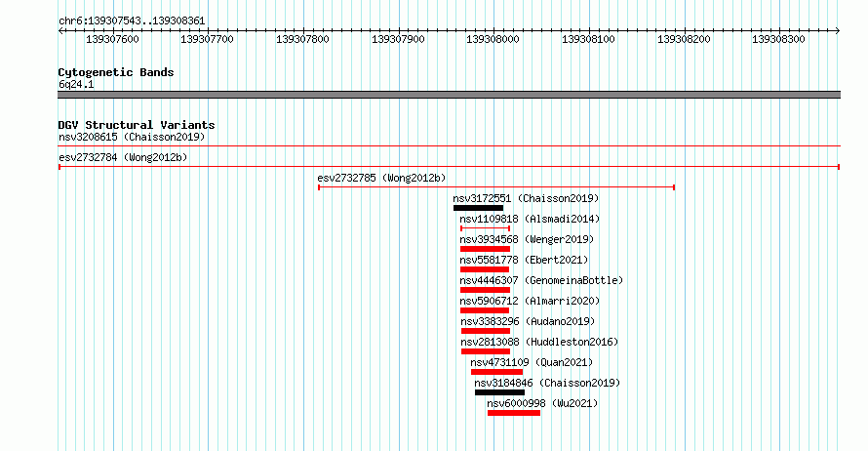Click the 6q24.1 band label
Screen dimensions: 868x451
76,84
